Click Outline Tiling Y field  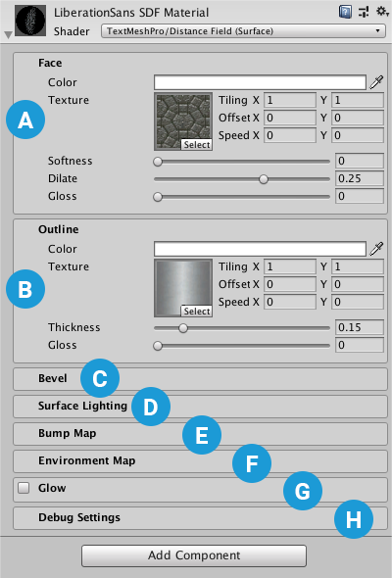tap(358, 266)
